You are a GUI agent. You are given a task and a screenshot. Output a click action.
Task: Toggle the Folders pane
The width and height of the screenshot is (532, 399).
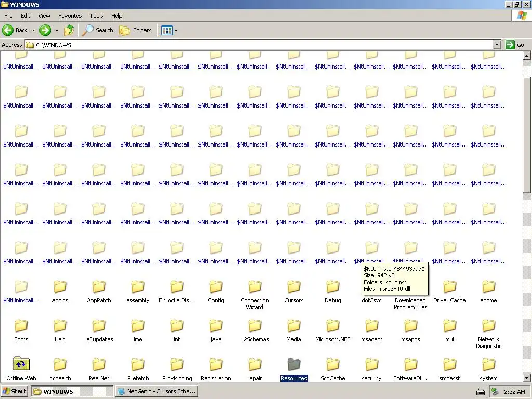coord(136,30)
